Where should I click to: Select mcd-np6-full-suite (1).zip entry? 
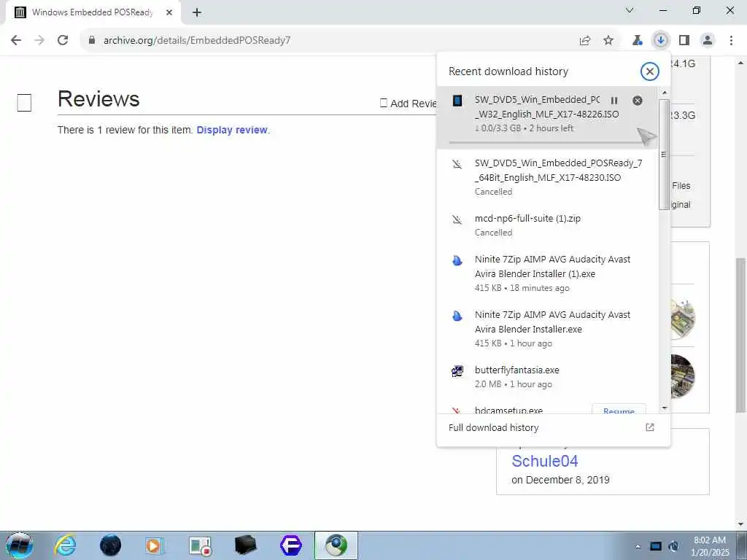pyautogui.click(x=547, y=225)
